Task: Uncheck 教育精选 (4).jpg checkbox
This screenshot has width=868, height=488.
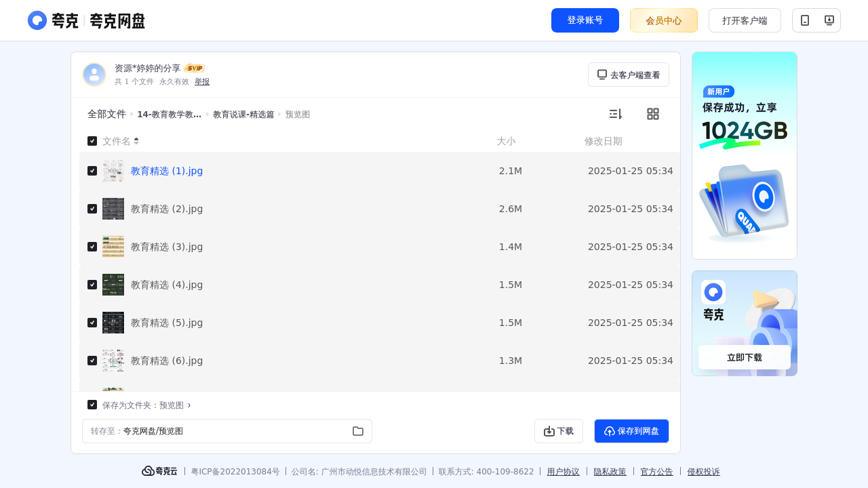Action: click(x=92, y=285)
